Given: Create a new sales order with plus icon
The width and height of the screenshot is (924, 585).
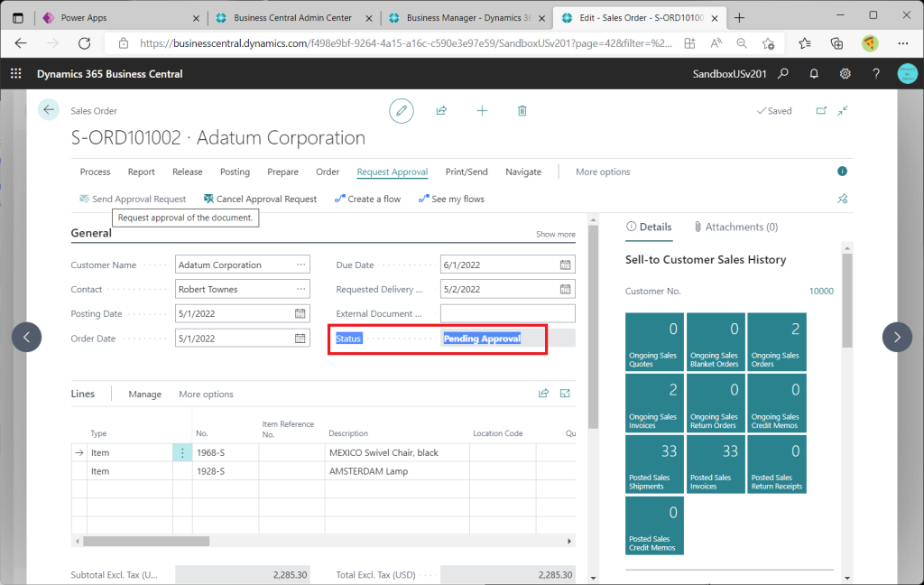Looking at the screenshot, I should (x=482, y=111).
